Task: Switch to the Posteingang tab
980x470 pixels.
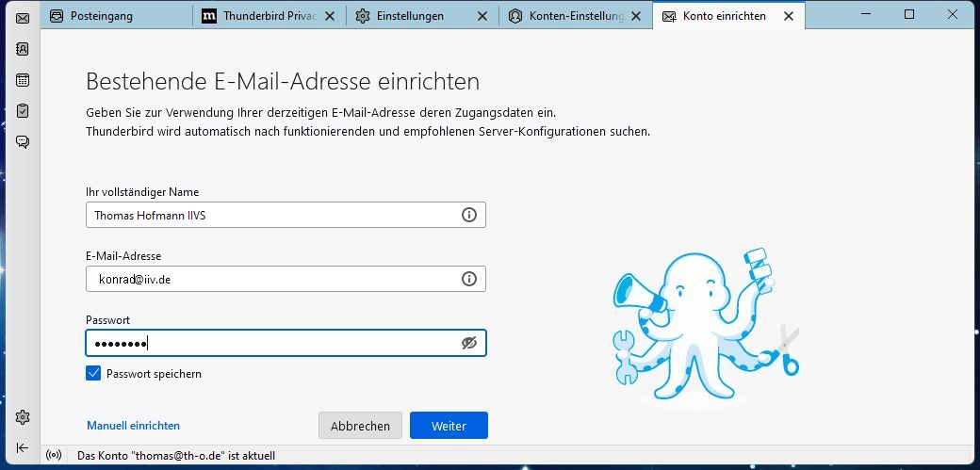Action: 104,16
